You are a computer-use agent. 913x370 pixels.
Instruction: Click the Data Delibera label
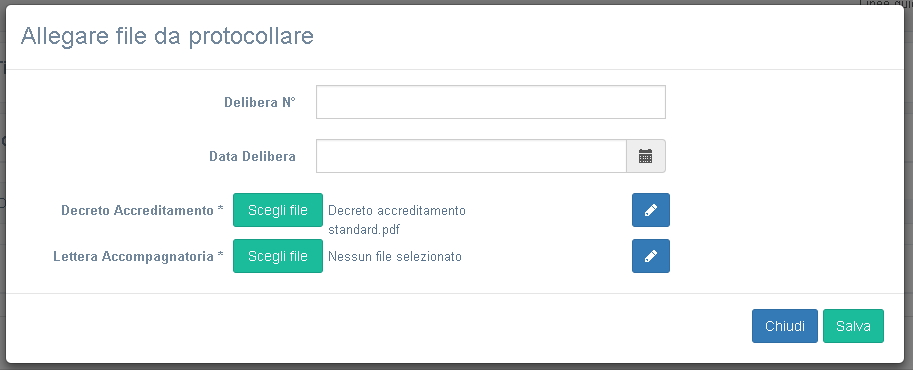click(252, 156)
